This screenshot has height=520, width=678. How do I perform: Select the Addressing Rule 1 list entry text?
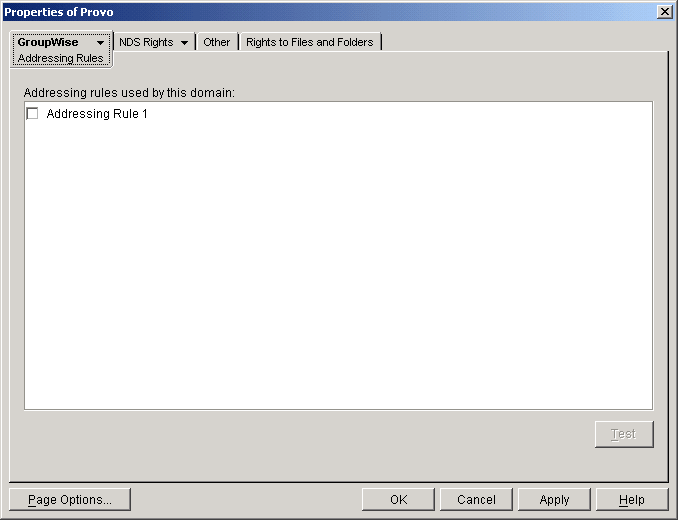(x=97, y=114)
